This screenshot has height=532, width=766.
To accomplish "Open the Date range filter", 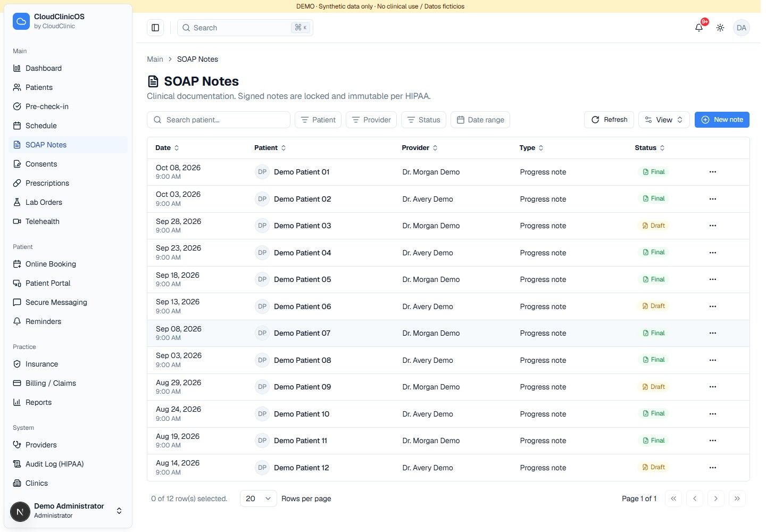I will pyautogui.click(x=480, y=120).
